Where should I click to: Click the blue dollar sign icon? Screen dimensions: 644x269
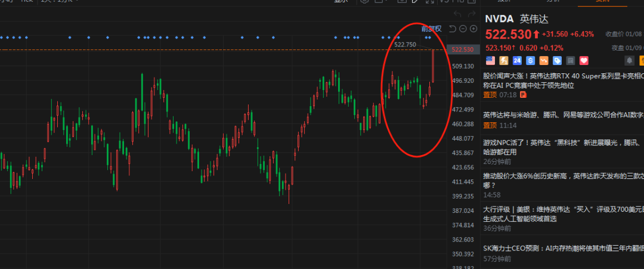530,61
